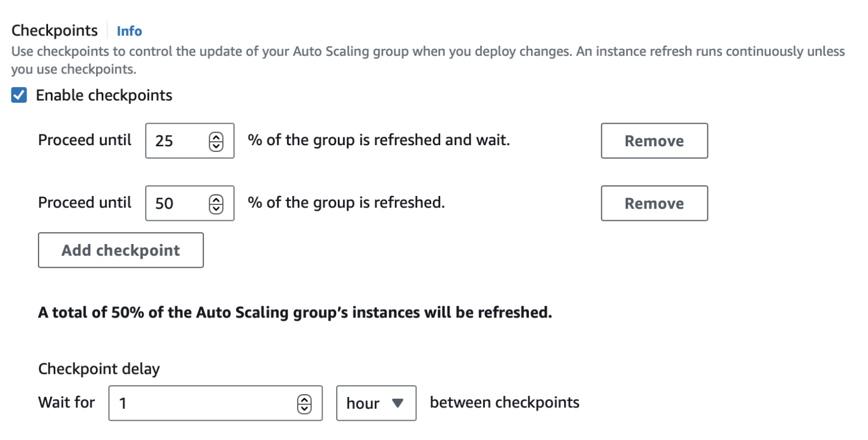The height and width of the screenshot is (440, 868).
Task: Increase checkpoint delay using stepper up arrow
Action: 304,399
